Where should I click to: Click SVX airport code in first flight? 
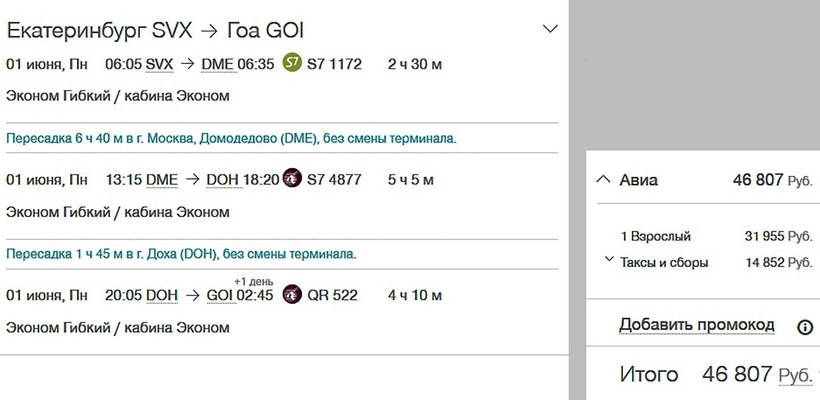[159, 64]
